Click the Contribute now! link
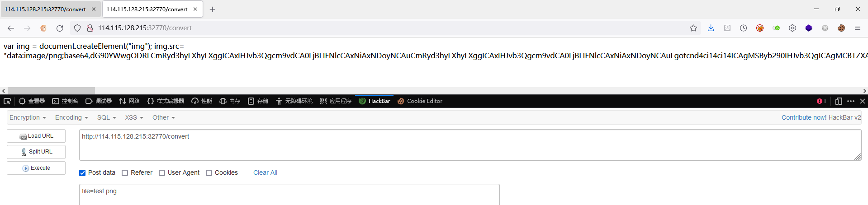This screenshot has height=205, width=868. tap(804, 117)
